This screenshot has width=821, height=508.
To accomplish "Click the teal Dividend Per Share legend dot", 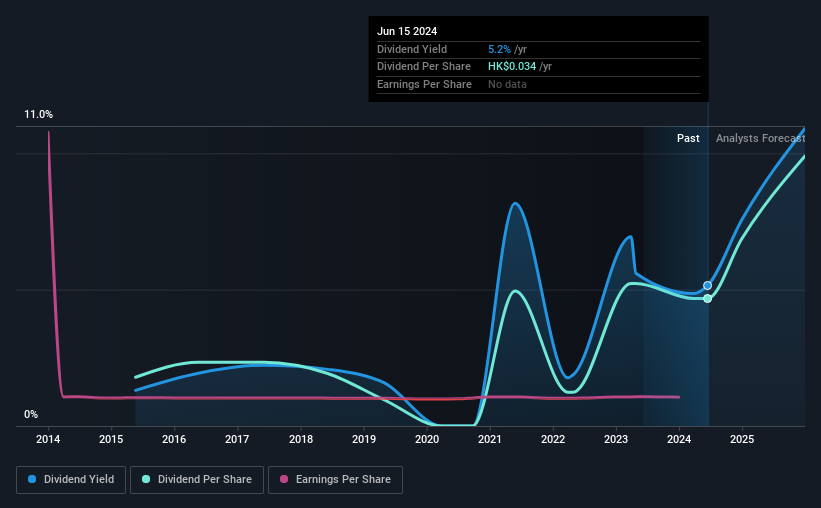I will tap(146, 479).
